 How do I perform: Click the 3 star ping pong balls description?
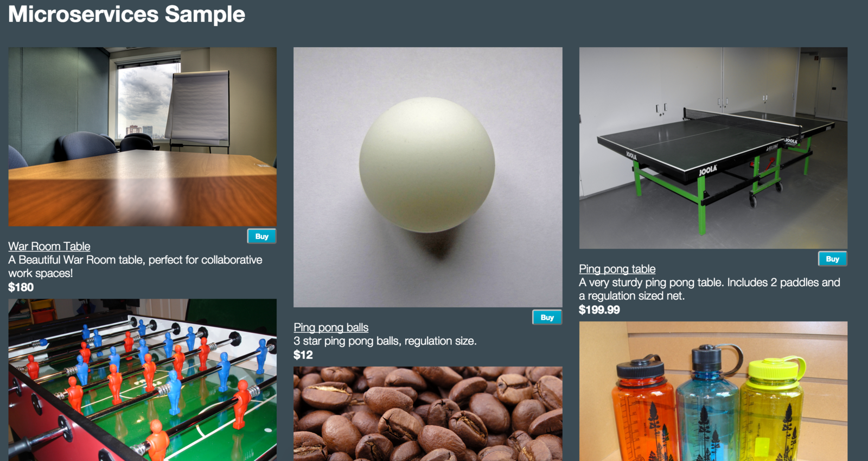[385, 341]
